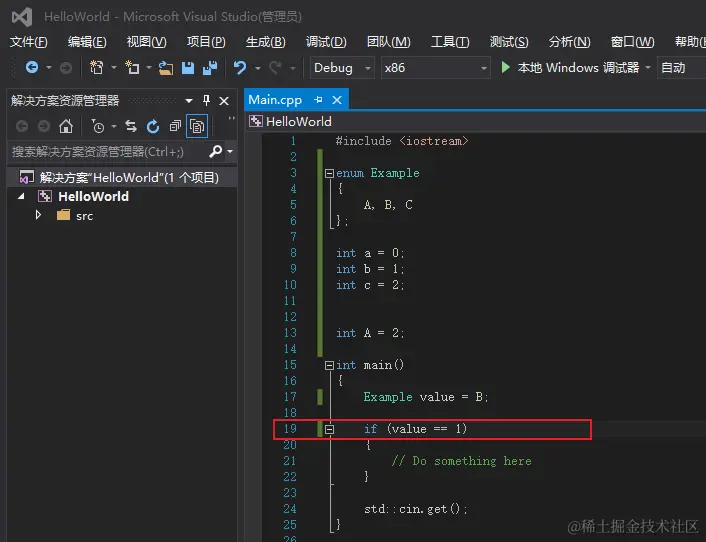This screenshot has width=706, height=542.
Task: Click 'Example value = B;' code line
Action: pos(426,397)
